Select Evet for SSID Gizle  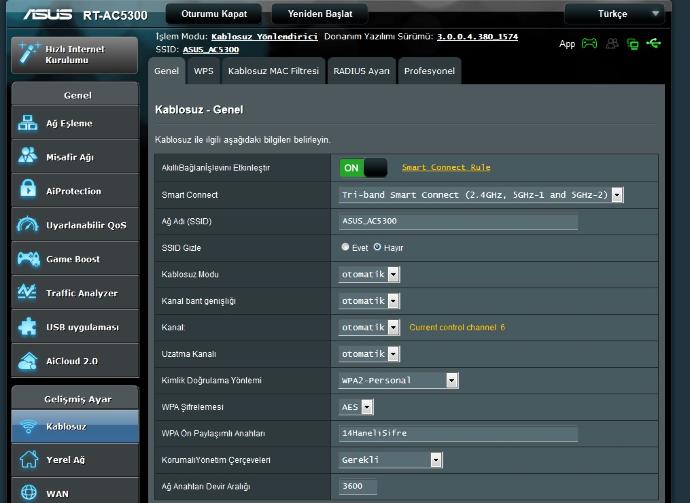tap(345, 247)
